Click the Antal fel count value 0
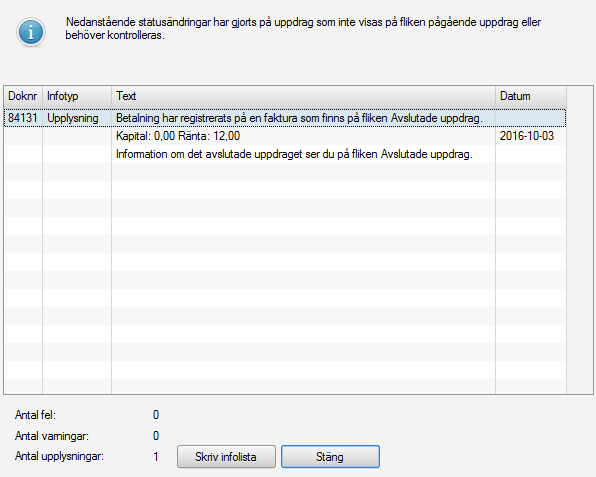The image size is (596, 477). click(156, 415)
